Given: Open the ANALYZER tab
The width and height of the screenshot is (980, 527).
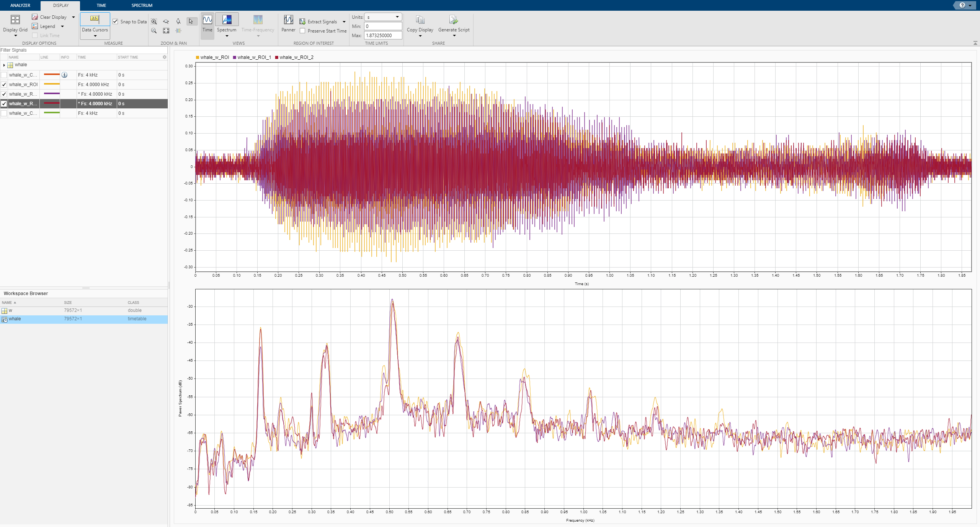Looking at the screenshot, I should (20, 5).
